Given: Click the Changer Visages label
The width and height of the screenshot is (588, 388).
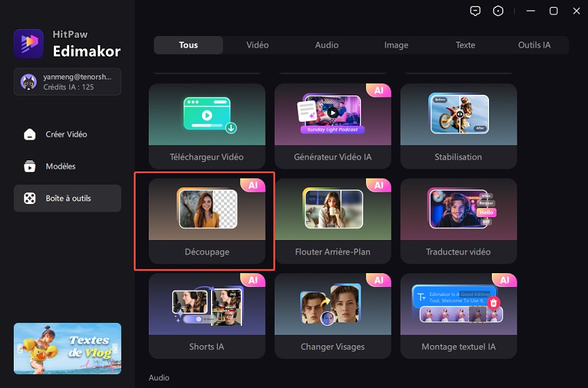Looking at the screenshot, I should [333, 347].
